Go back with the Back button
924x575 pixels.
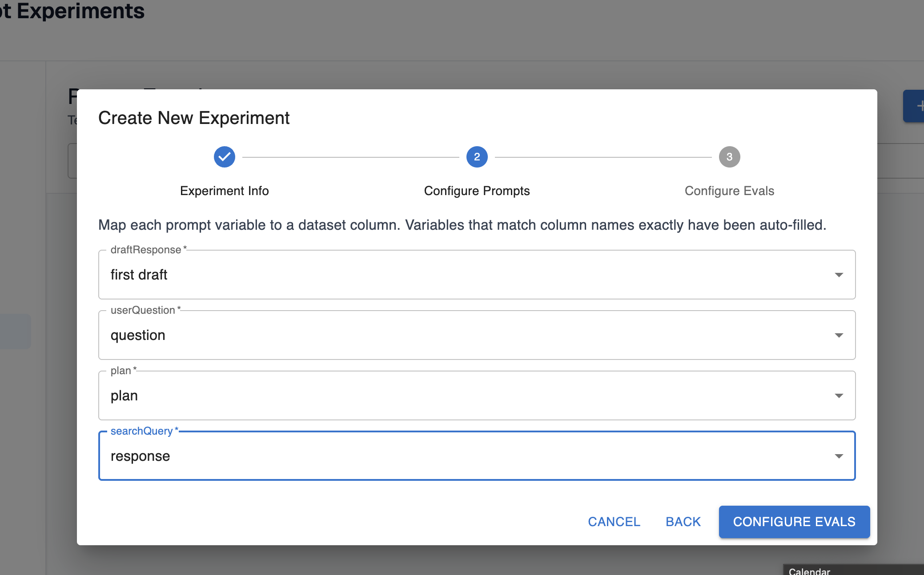click(x=683, y=522)
